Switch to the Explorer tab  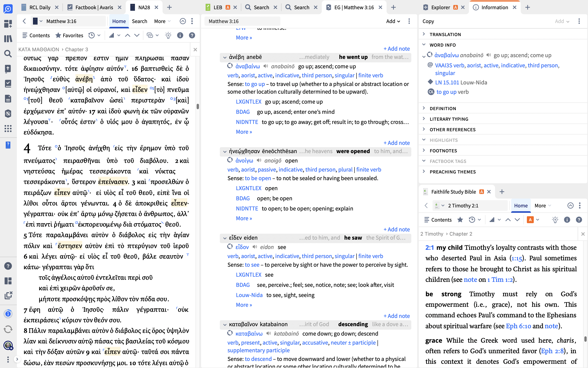click(x=440, y=7)
